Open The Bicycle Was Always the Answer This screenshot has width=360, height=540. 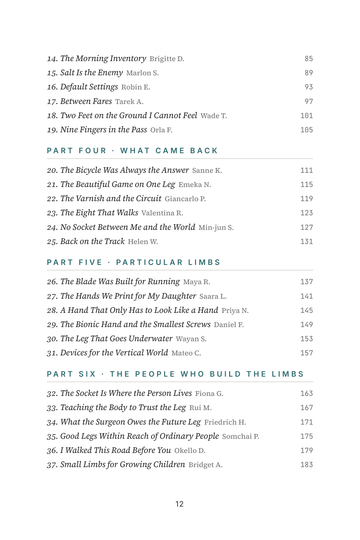coord(179,170)
